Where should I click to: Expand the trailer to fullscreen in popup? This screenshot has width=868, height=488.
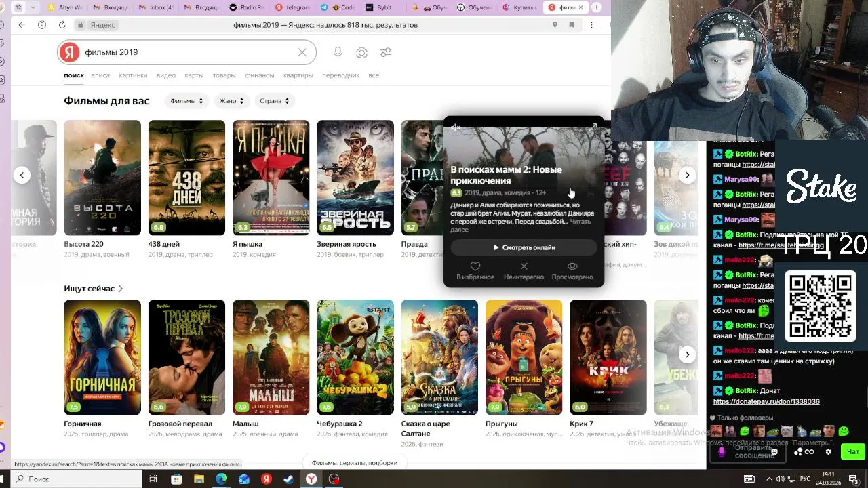593,127
